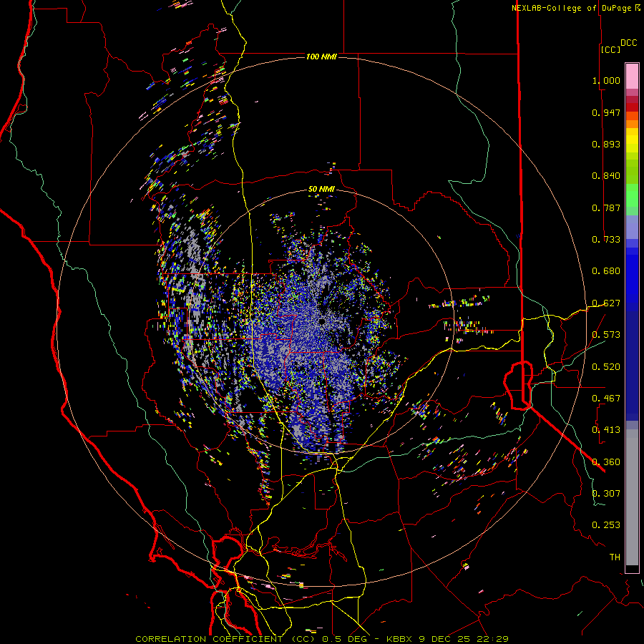Click the DCC label above the legend
644x644 pixels.
(628, 43)
